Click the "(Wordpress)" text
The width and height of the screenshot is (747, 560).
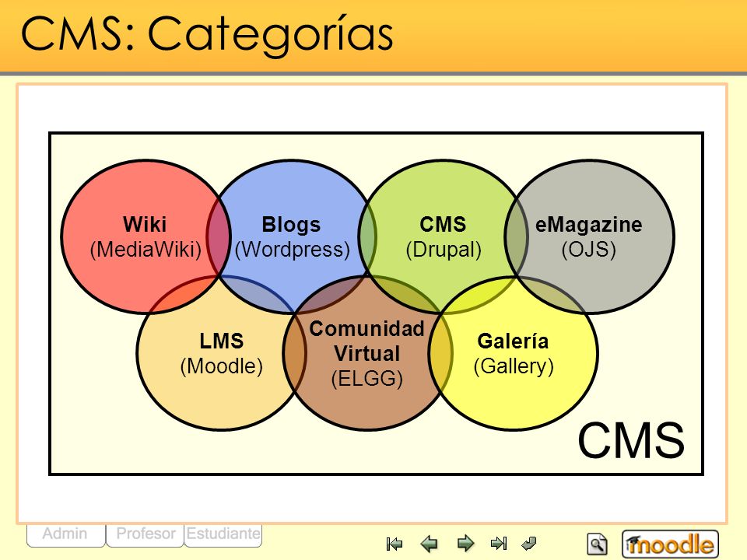point(293,249)
